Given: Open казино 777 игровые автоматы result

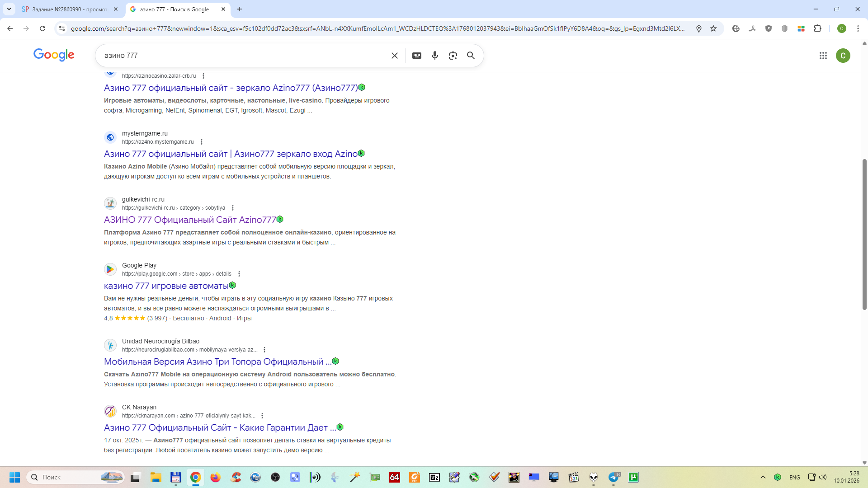Looking at the screenshot, I should (166, 286).
